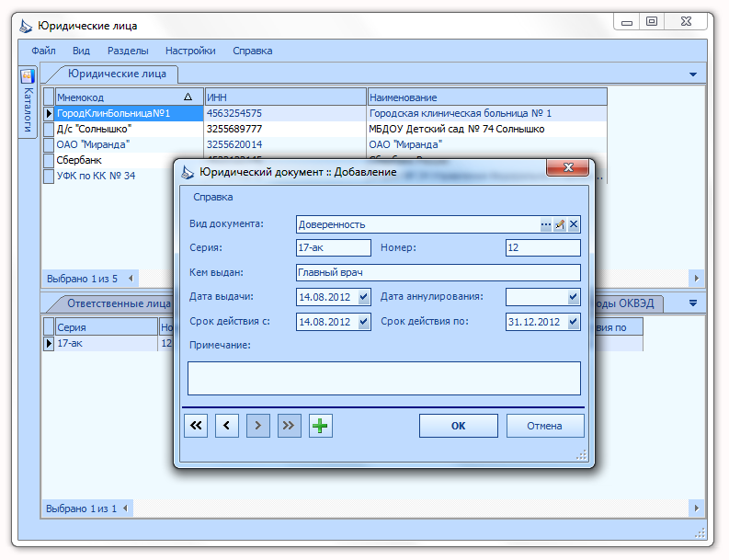The image size is (729, 560).
Task: Select row marker of ГородКлинБольница№1
Action: click(49, 113)
